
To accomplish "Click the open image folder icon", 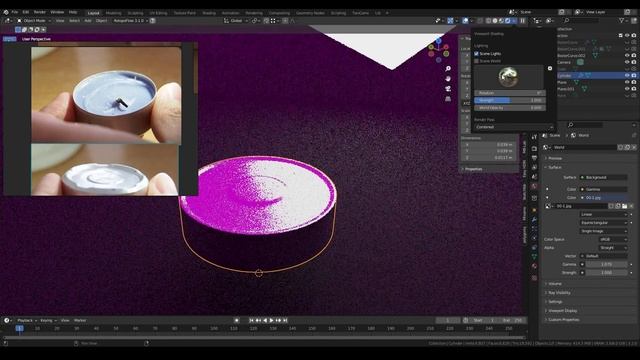I will coord(624,206).
